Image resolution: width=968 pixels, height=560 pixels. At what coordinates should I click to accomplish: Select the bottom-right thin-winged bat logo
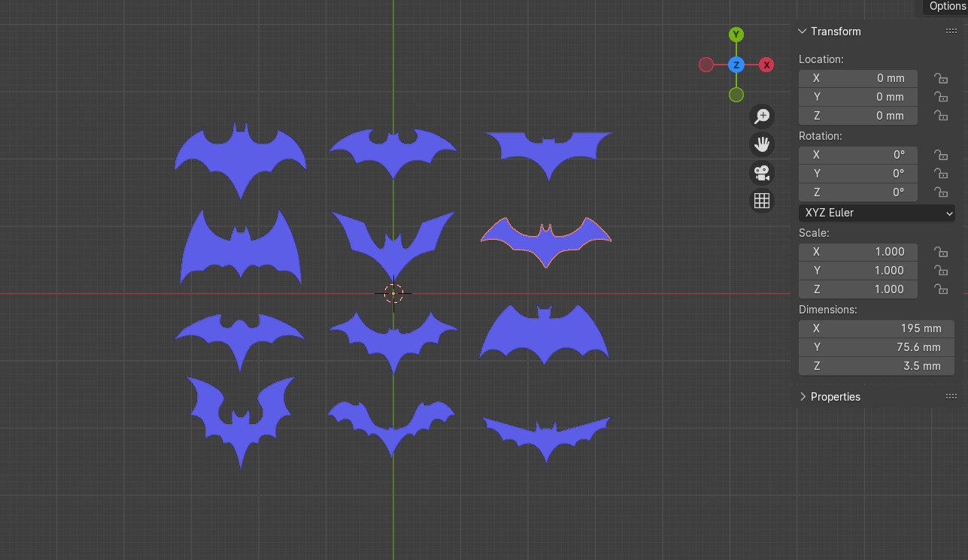click(547, 441)
